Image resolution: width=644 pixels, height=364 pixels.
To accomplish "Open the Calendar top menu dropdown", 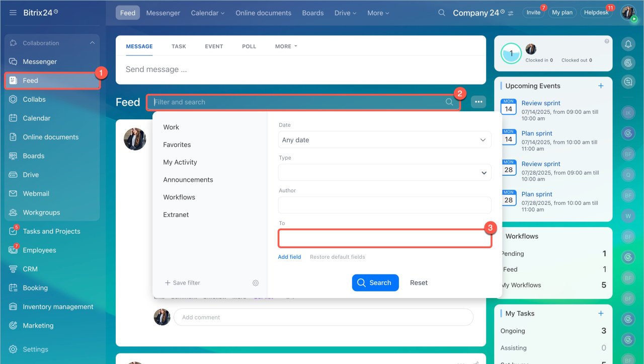I will (207, 13).
